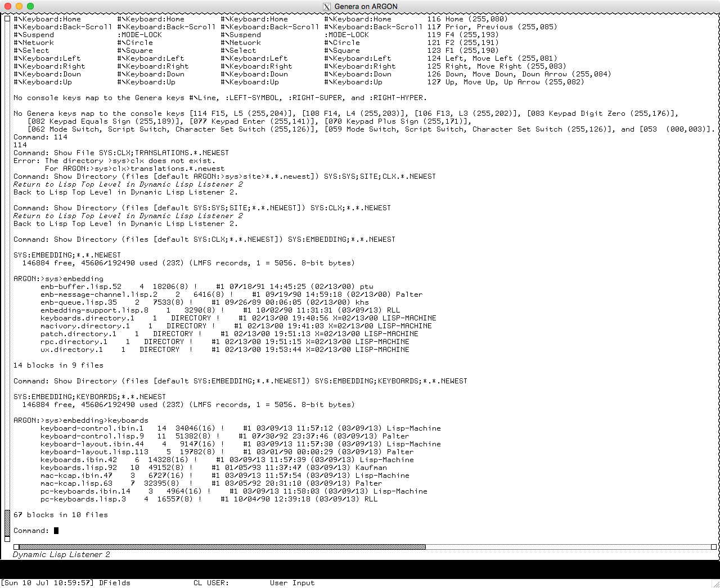
Task: Click the top end box of vertical scrollbar
Action: pos(7,19)
